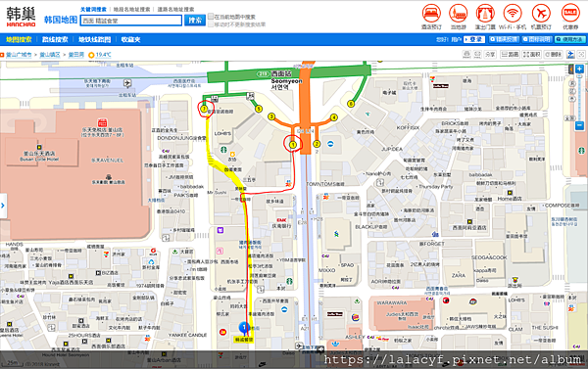Click the blue destination pin 1
The width and height of the screenshot is (588, 369).
(244, 328)
